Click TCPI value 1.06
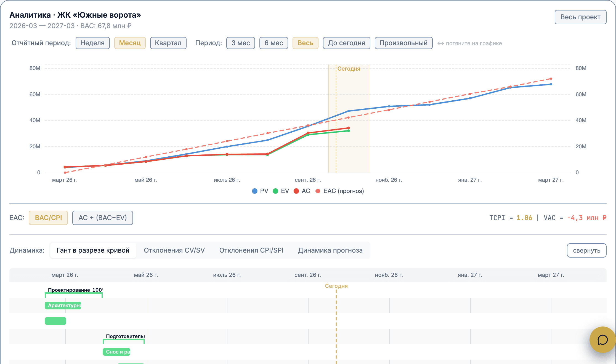The height and width of the screenshot is (364, 616). pyautogui.click(x=524, y=218)
